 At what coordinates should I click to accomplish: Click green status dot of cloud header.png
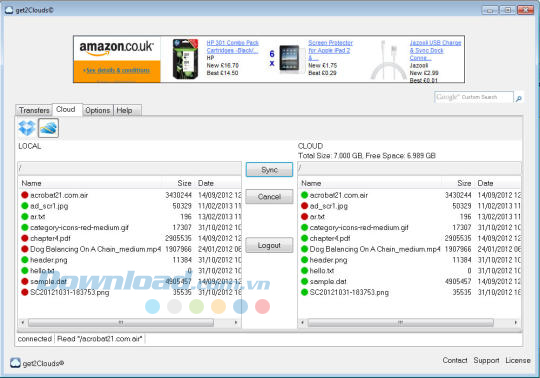pyautogui.click(x=304, y=260)
